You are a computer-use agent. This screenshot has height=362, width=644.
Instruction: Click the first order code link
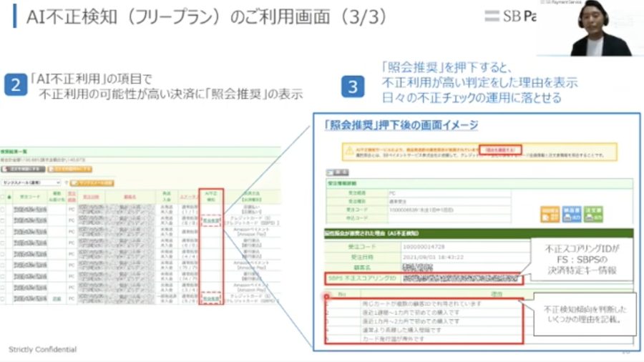(30, 210)
